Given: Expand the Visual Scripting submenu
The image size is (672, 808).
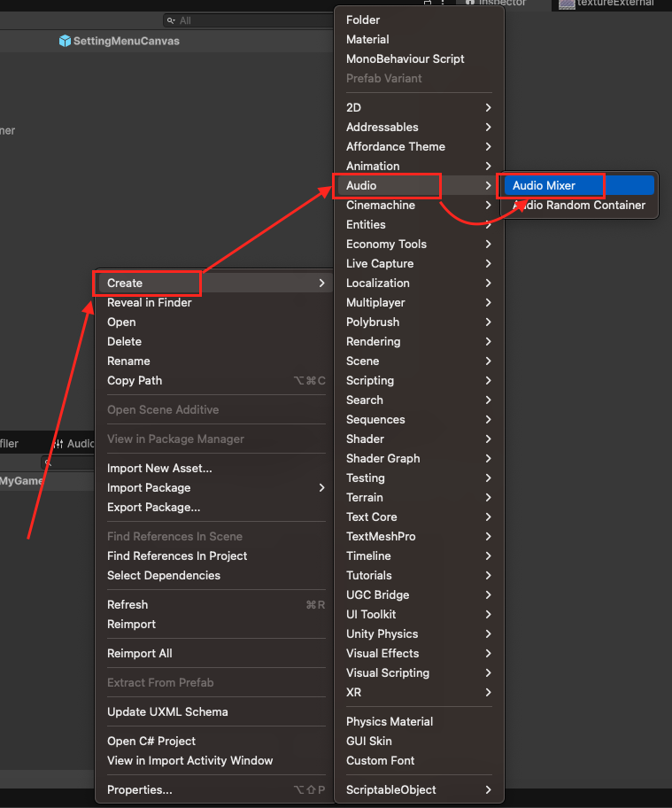Looking at the screenshot, I should pos(419,673).
